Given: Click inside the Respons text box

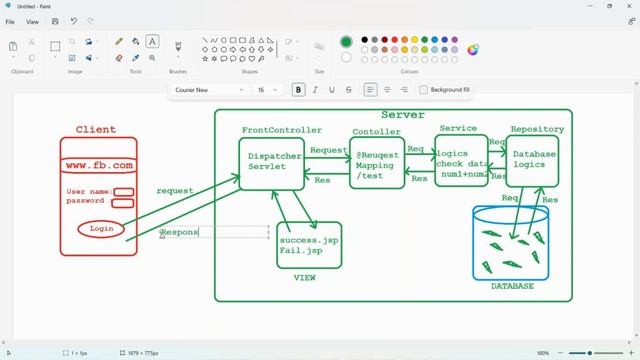Looking at the screenshot, I should [214, 232].
